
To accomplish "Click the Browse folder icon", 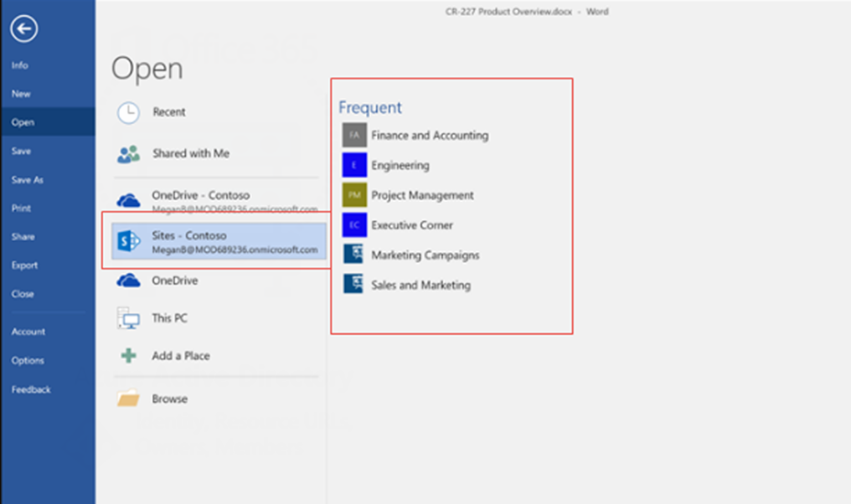I will pyautogui.click(x=129, y=399).
